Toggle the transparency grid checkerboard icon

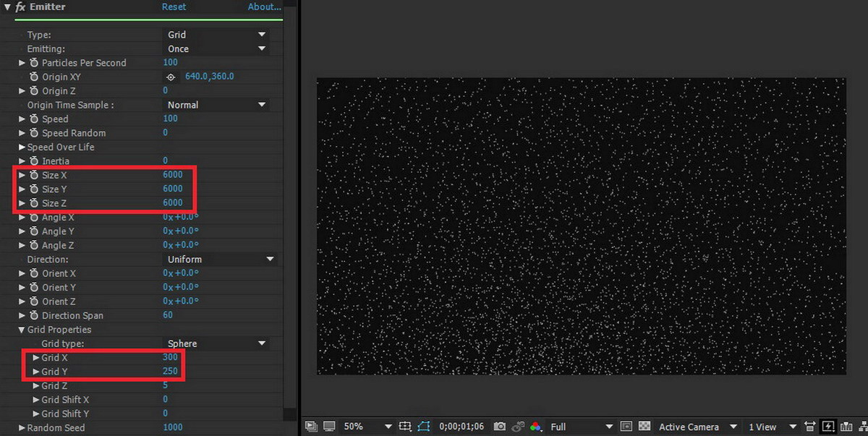coord(644,427)
